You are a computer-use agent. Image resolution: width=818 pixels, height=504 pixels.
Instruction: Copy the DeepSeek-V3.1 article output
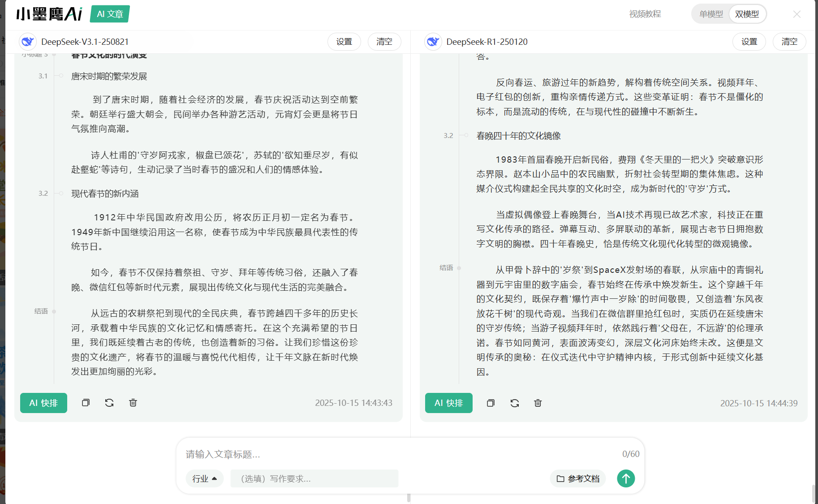[86, 403]
